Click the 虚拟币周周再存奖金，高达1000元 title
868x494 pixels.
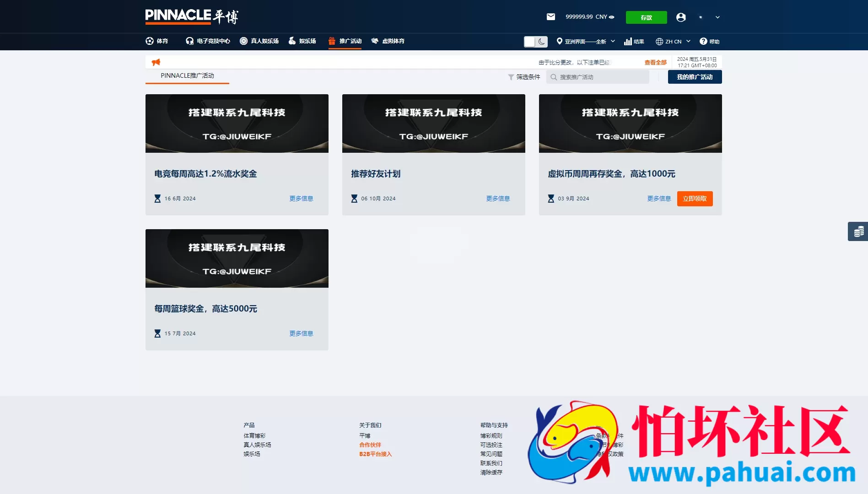coord(611,174)
